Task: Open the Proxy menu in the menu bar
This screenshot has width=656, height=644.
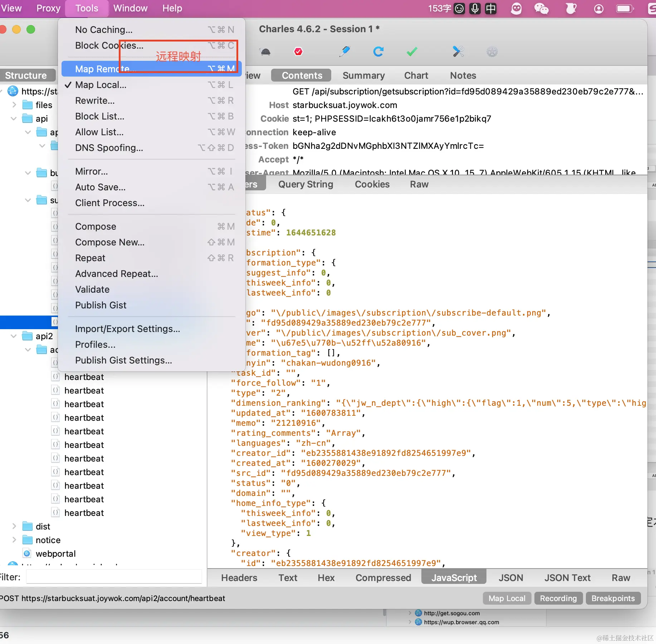Action: tap(48, 8)
